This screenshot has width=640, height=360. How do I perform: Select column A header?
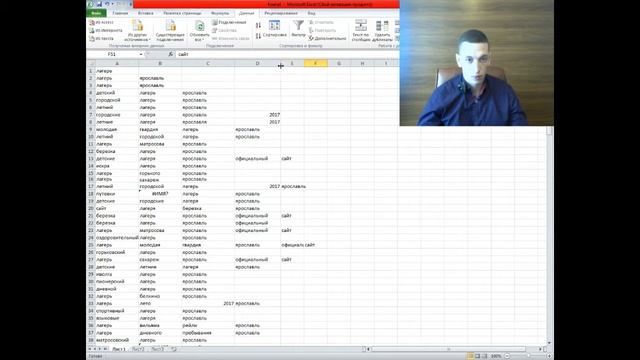point(117,63)
